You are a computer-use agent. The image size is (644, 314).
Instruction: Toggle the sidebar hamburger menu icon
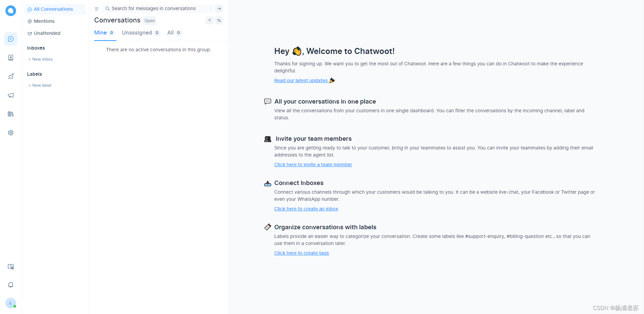[97, 9]
